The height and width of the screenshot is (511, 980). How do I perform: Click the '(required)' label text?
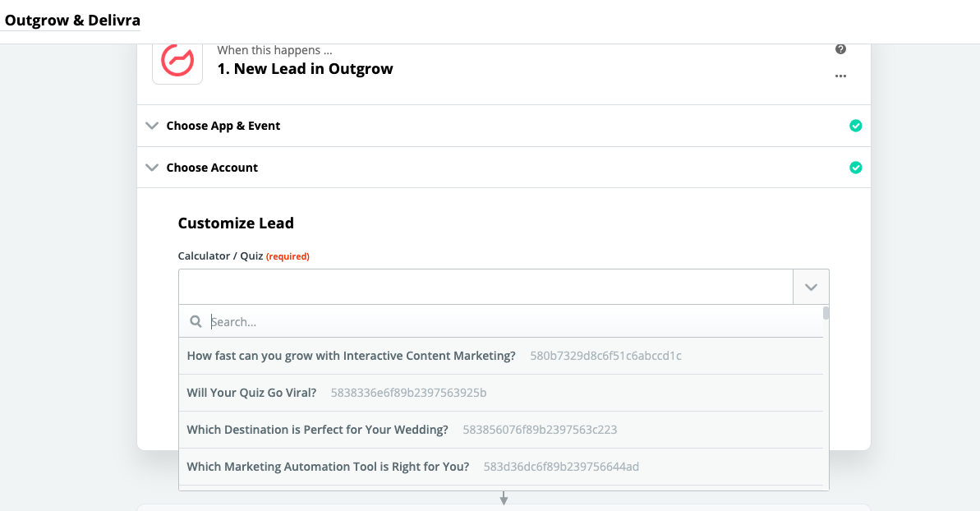pos(288,256)
